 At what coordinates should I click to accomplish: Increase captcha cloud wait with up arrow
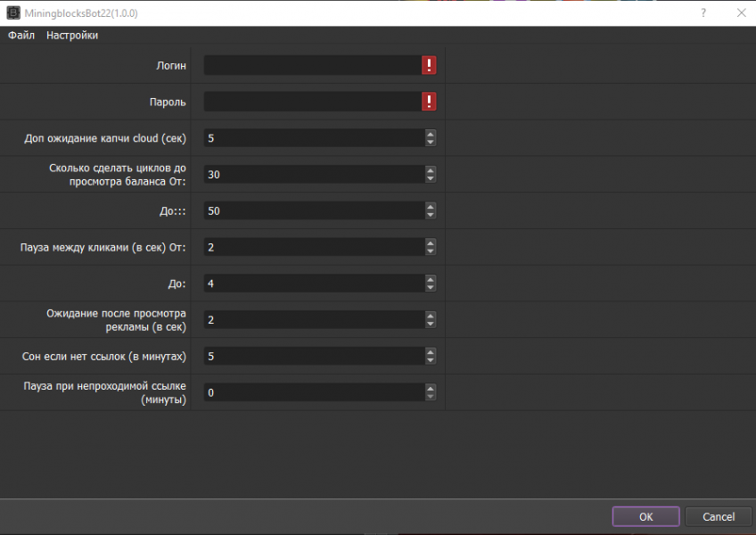tap(430, 134)
